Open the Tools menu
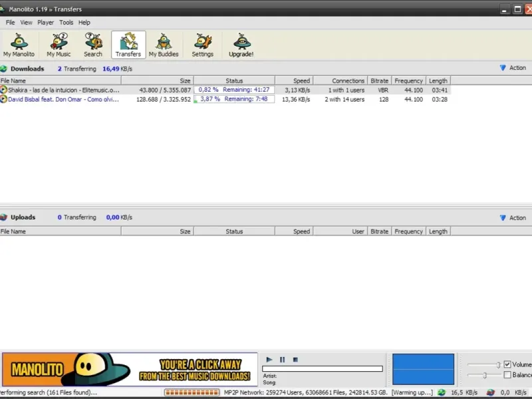The height and width of the screenshot is (399, 532). [66, 23]
